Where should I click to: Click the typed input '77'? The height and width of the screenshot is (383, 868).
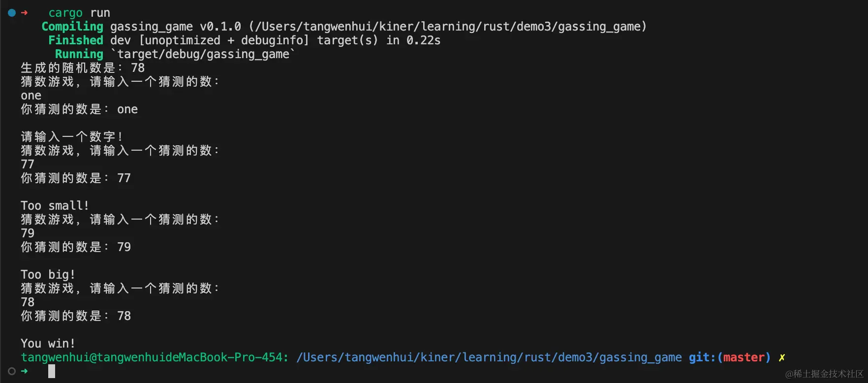[x=28, y=164]
